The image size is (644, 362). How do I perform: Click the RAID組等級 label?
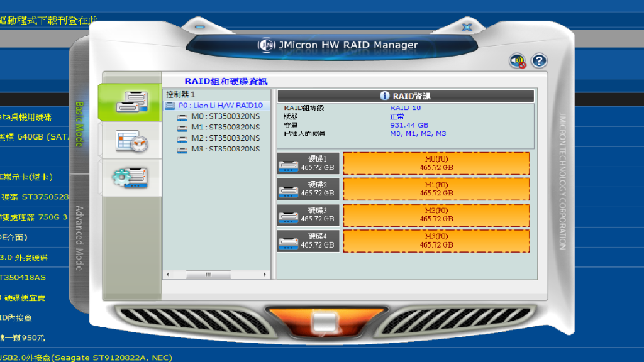[304, 108]
